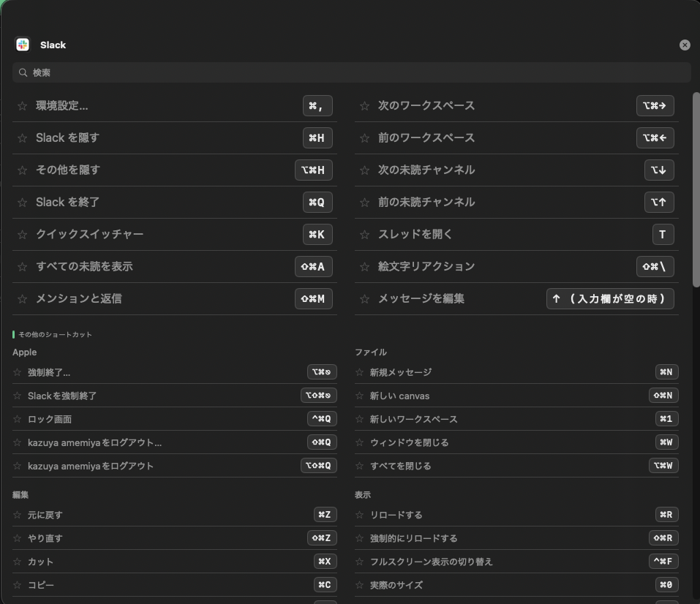Click star beside フルスクリーン表示の切り替え
The image size is (700, 604).
[359, 561]
